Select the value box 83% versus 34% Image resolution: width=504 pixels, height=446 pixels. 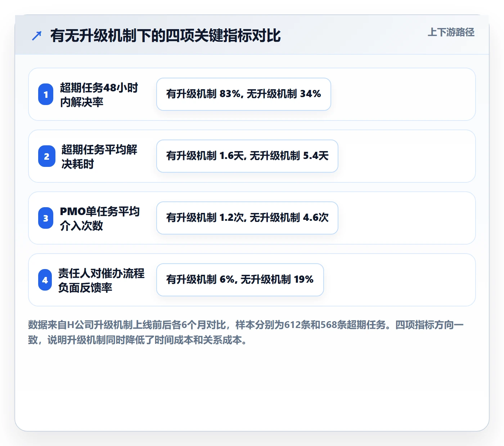point(244,94)
